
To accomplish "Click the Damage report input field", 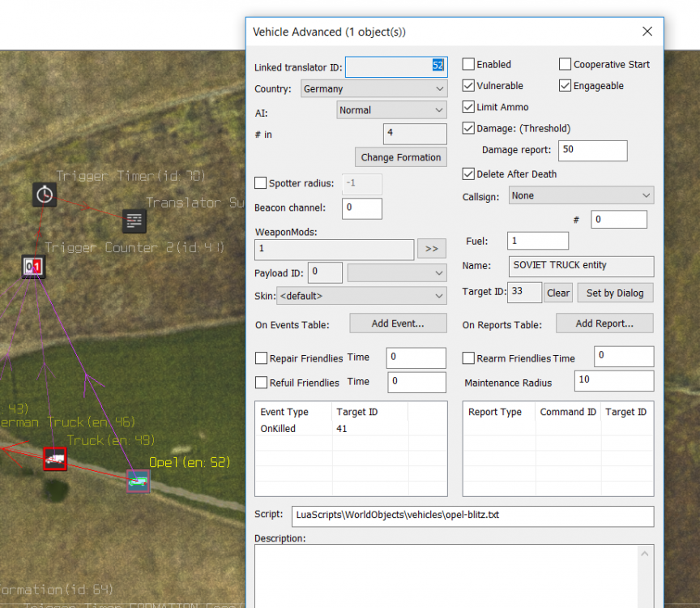I will [592, 151].
